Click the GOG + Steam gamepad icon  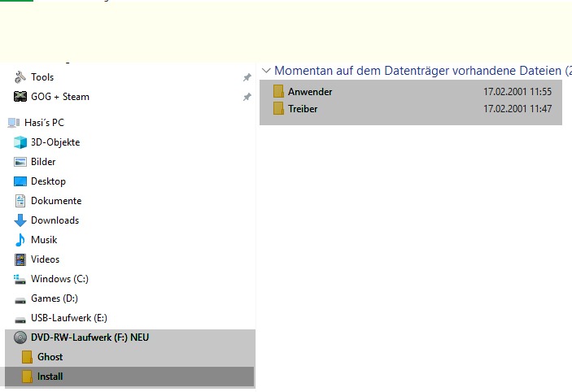20,96
